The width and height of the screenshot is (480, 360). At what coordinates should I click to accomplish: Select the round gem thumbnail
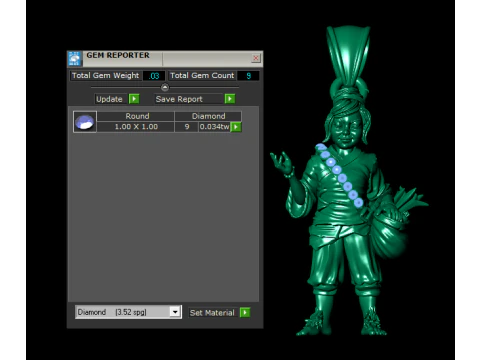pyautogui.click(x=85, y=122)
